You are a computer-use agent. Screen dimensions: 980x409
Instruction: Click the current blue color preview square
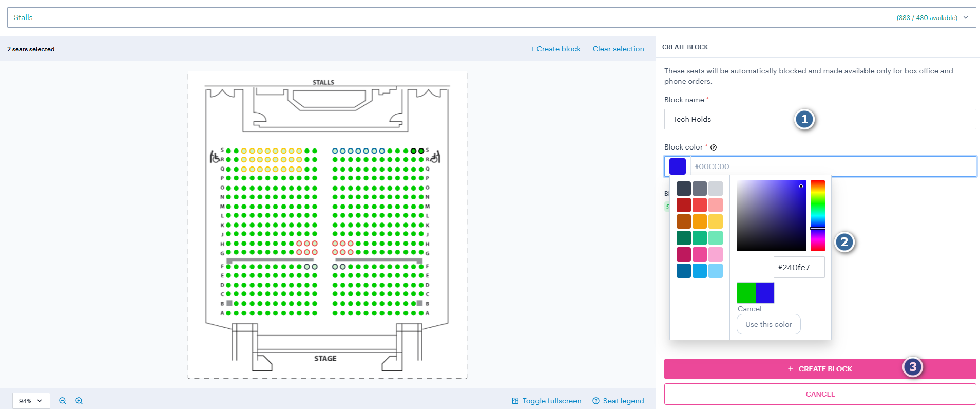(678, 166)
